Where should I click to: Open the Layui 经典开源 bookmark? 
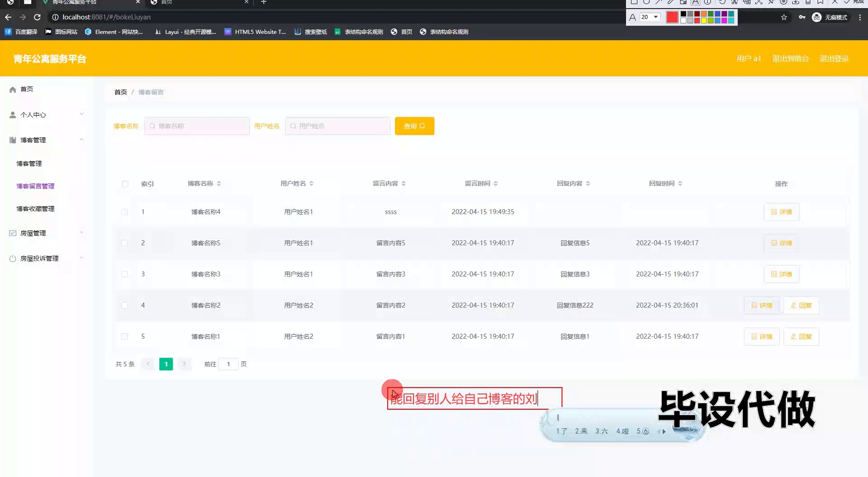[x=185, y=32]
